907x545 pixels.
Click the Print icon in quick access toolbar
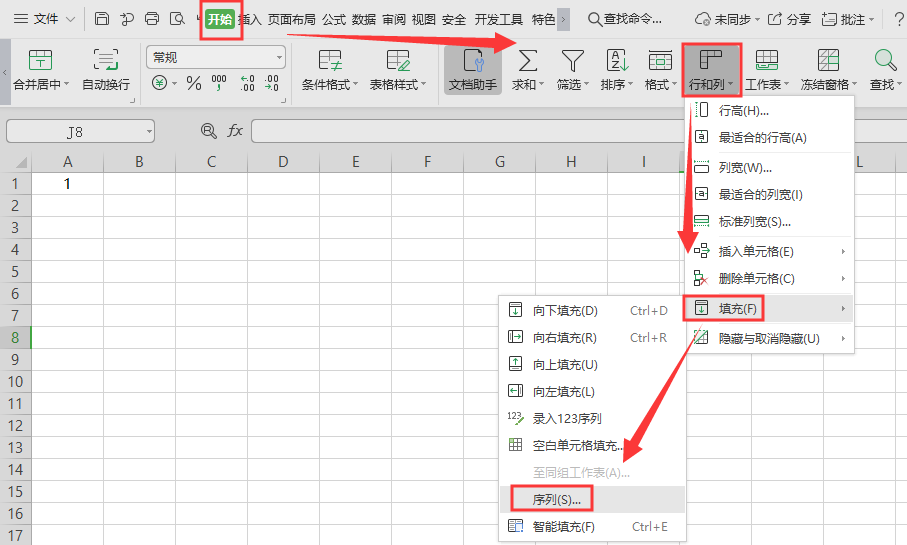152,19
